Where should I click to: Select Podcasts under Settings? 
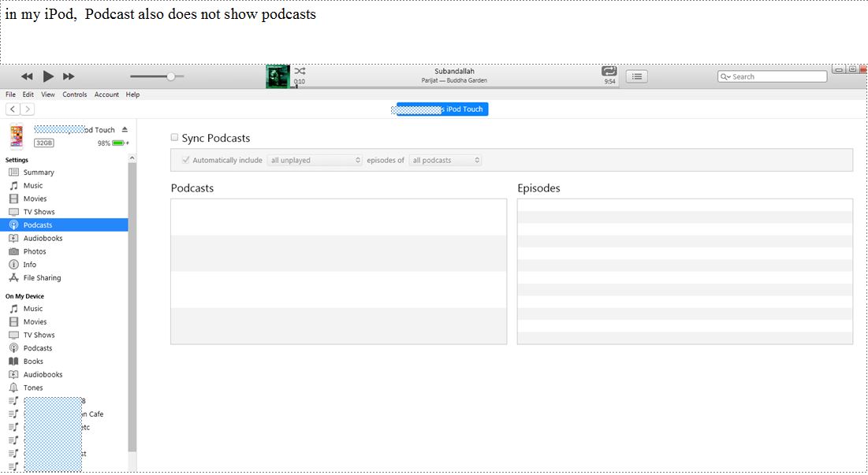point(64,225)
